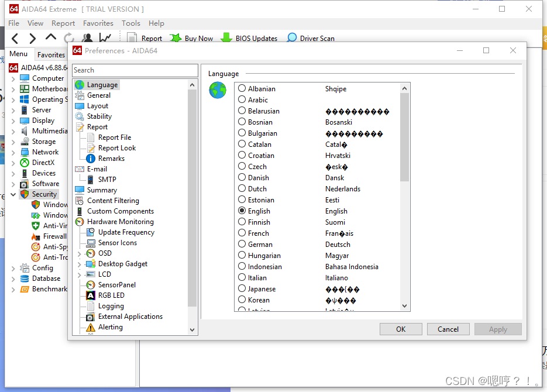This screenshot has width=547, height=392.
Task: Select the Layout preferences item
Action: point(97,106)
